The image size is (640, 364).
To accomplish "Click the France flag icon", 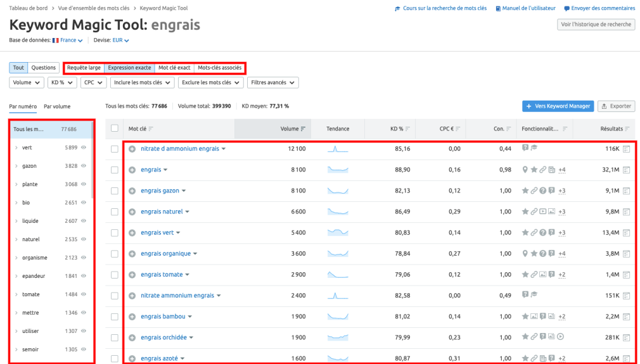I will click(x=56, y=41).
